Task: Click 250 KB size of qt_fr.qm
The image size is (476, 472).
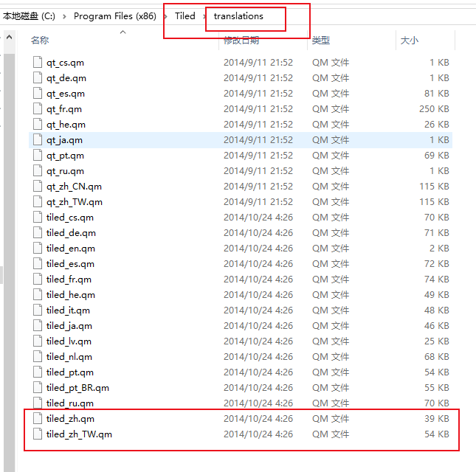Action: (434, 108)
